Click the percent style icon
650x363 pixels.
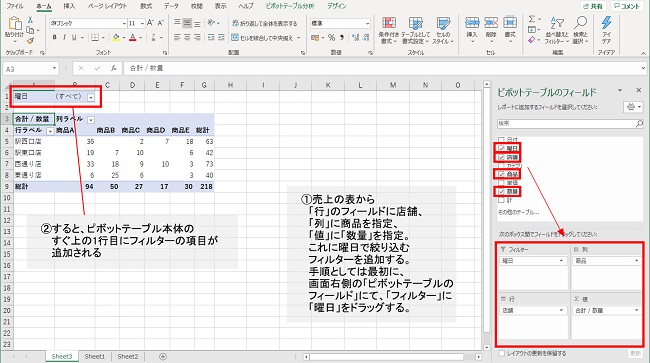pyautogui.click(x=331, y=38)
